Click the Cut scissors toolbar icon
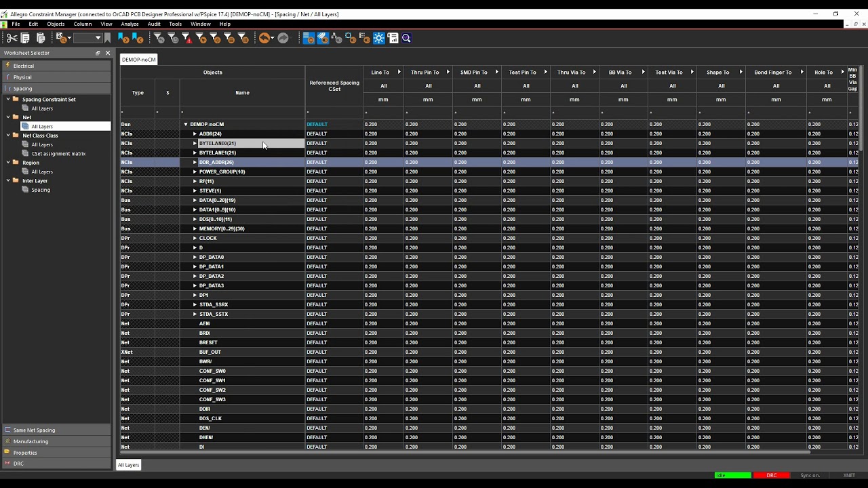The width and height of the screenshot is (868, 488). coord(12,38)
